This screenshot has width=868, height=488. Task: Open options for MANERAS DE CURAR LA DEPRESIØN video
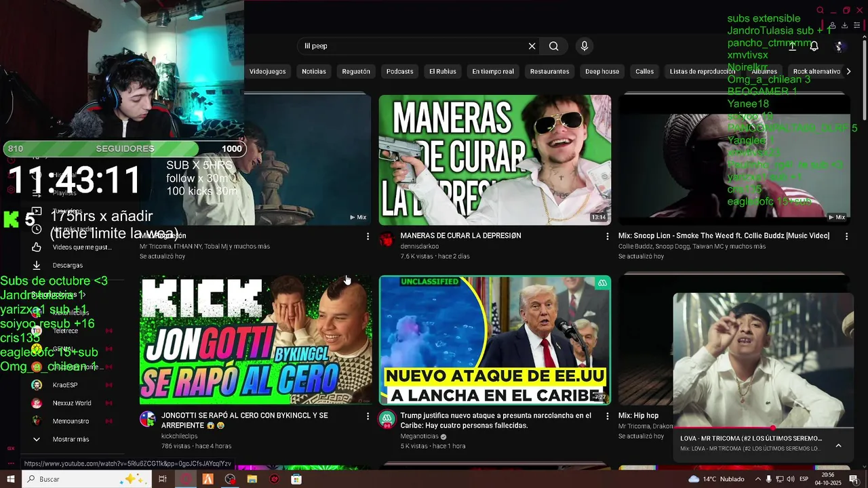(608, 236)
